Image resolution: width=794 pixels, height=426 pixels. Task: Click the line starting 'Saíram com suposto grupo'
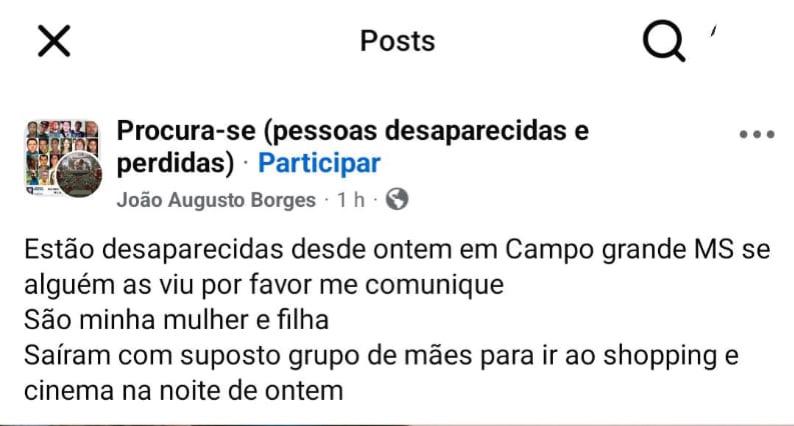(382, 354)
